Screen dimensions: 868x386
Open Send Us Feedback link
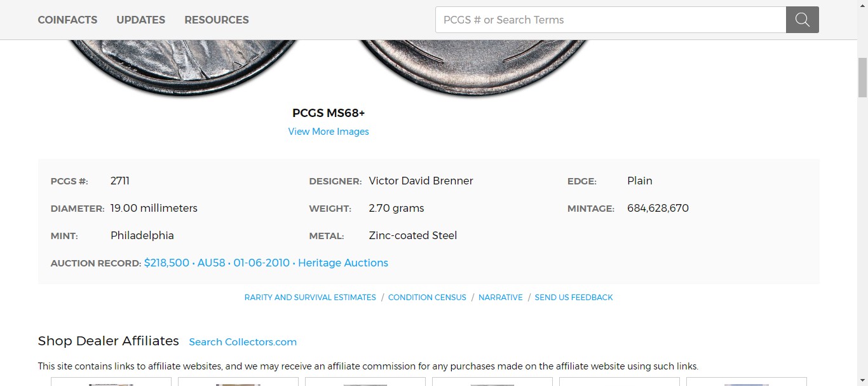(574, 297)
